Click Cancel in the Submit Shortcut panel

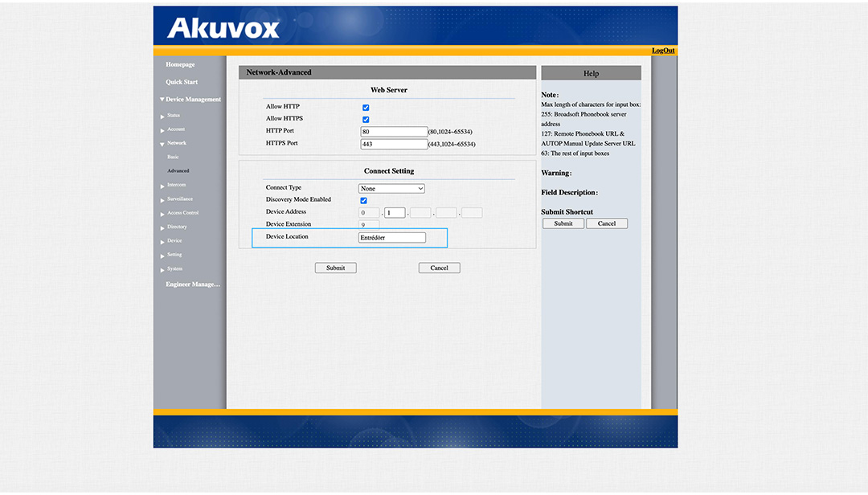[x=607, y=223]
